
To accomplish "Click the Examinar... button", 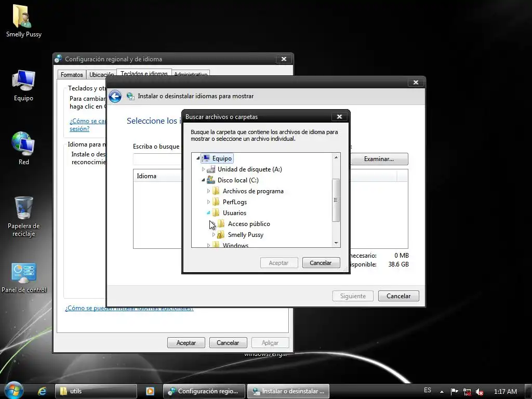I will coord(379,159).
